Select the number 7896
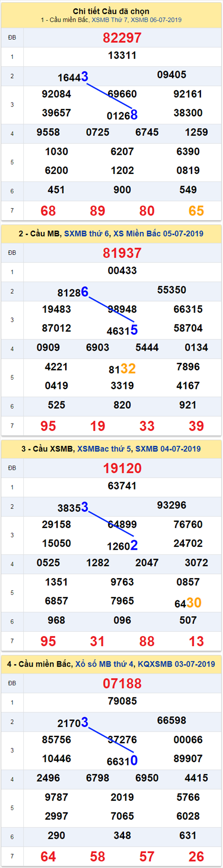 [x=188, y=367]
